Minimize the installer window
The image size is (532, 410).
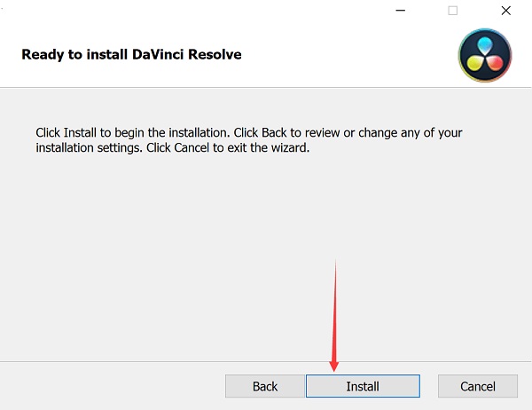[401, 11]
